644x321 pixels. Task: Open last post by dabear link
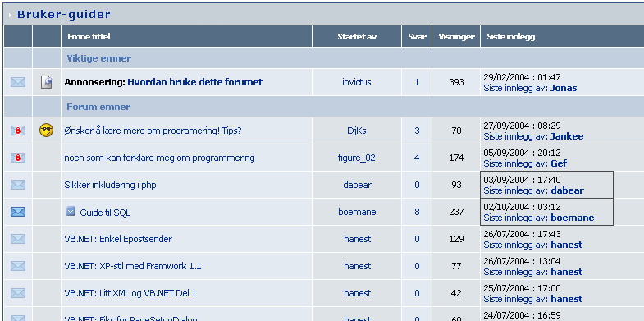(567, 190)
